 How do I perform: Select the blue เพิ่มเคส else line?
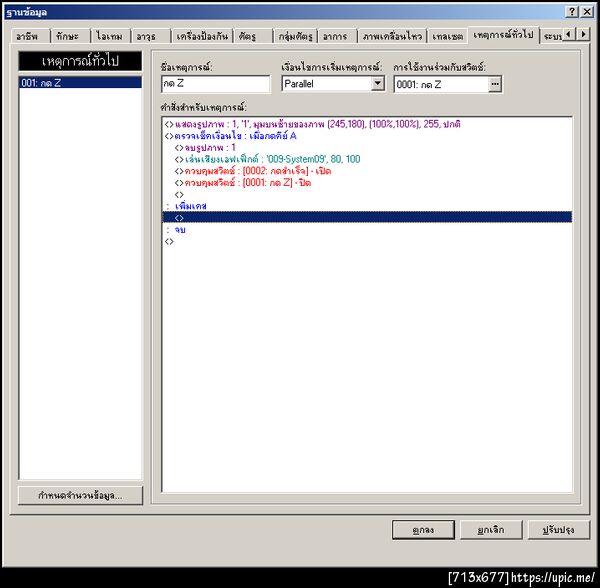point(367,206)
